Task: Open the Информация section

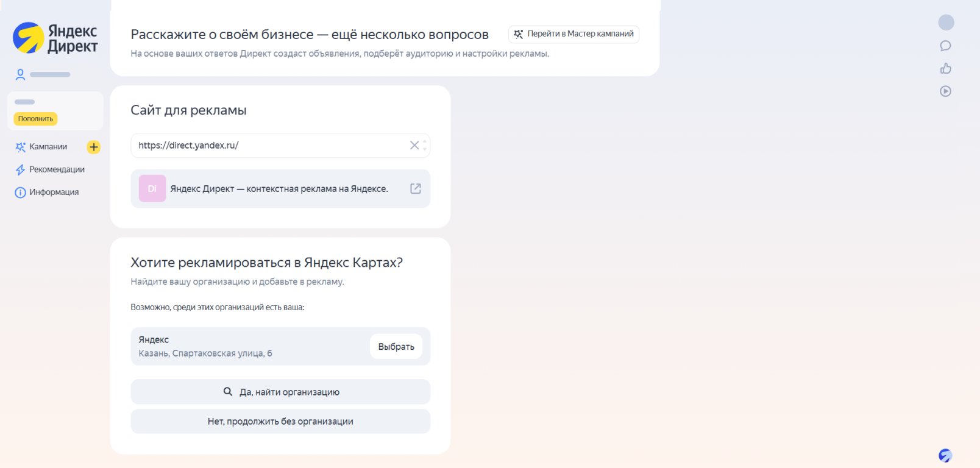Action: click(54, 192)
